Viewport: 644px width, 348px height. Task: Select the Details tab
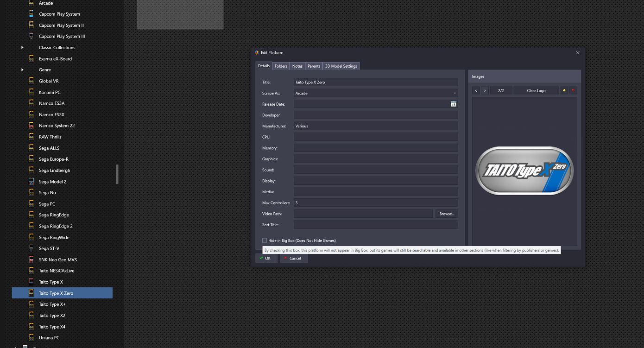point(264,66)
